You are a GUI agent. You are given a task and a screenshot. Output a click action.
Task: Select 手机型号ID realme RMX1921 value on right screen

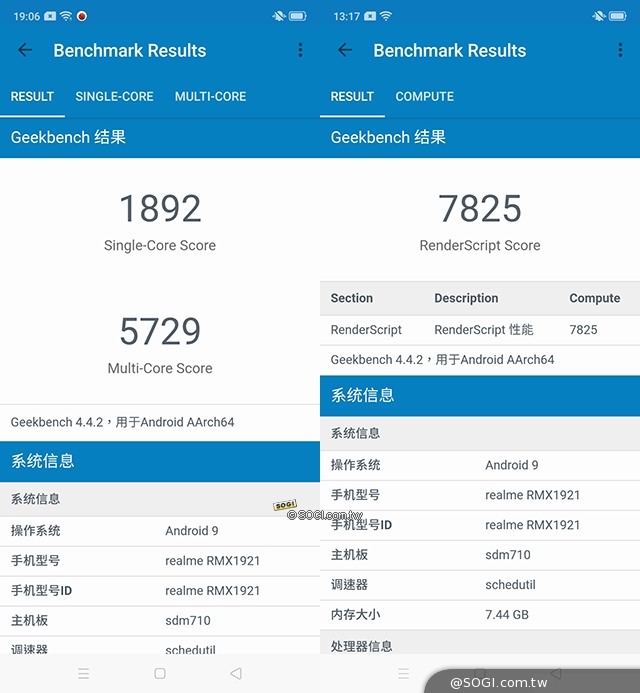click(x=533, y=525)
